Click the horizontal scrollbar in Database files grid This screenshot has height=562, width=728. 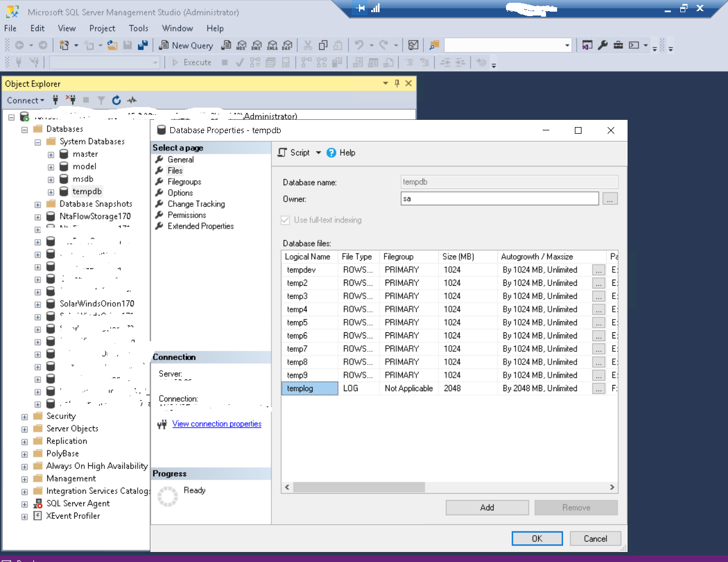click(359, 487)
